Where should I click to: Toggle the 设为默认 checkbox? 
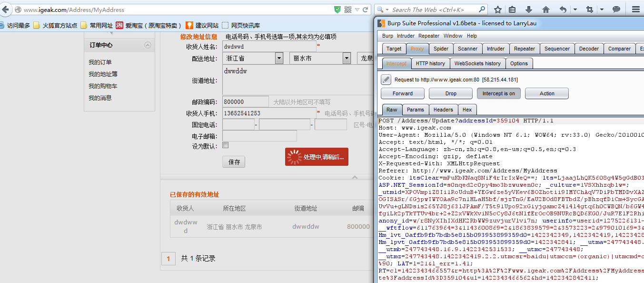[x=226, y=145]
